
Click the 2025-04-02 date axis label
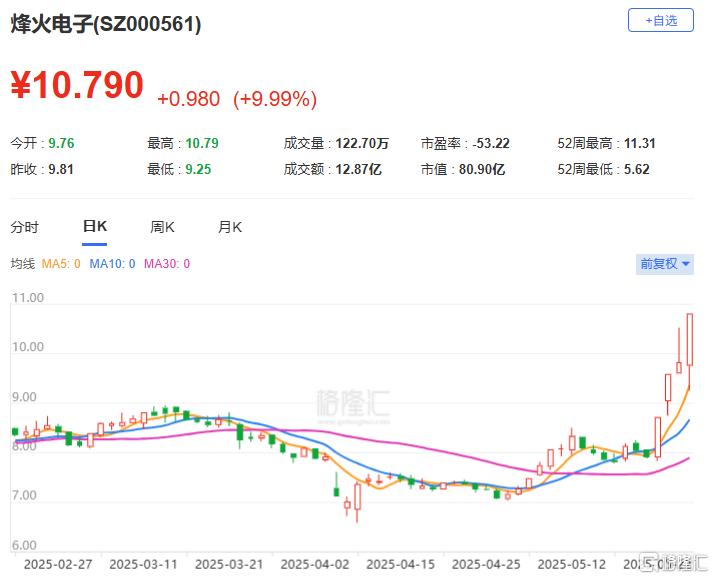click(315, 564)
